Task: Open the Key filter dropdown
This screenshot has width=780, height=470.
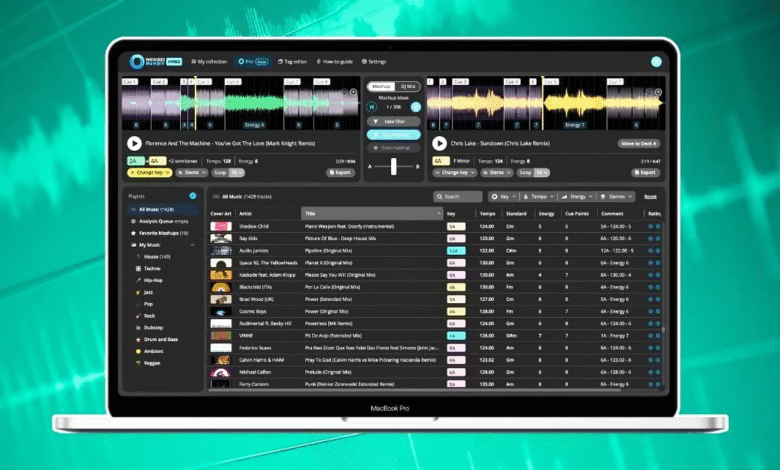Action: tap(503, 196)
